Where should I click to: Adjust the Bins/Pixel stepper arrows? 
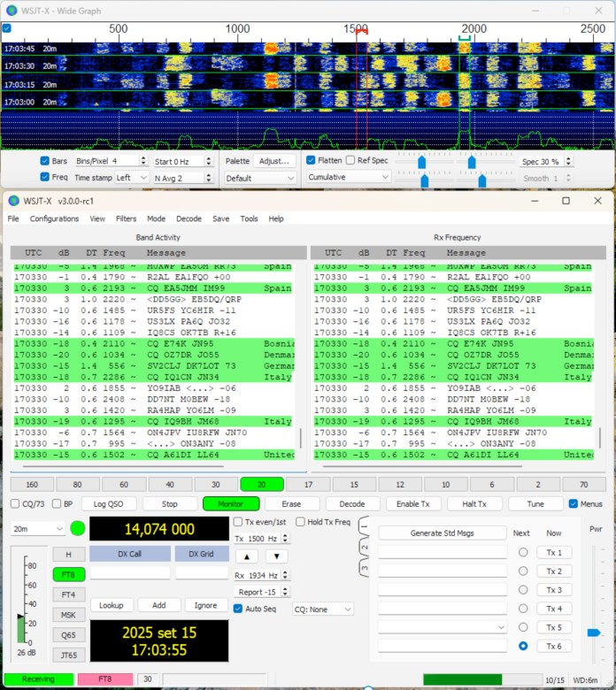click(x=143, y=161)
